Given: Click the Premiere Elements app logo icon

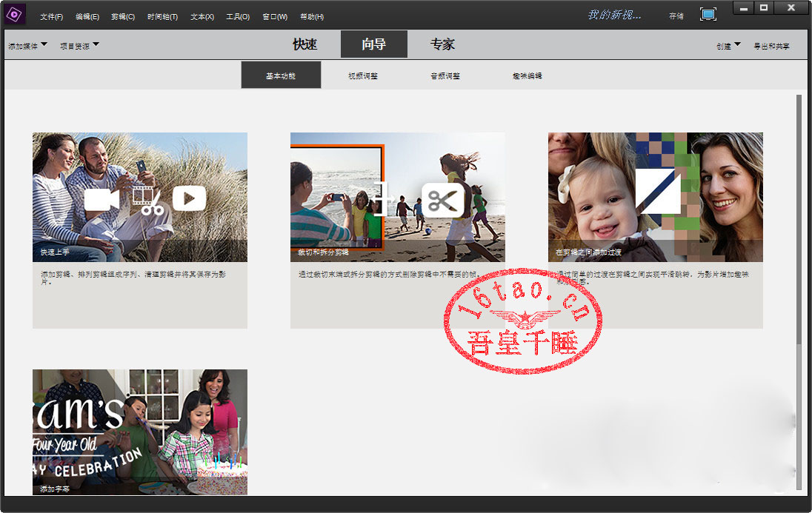Looking at the screenshot, I should (16, 14).
